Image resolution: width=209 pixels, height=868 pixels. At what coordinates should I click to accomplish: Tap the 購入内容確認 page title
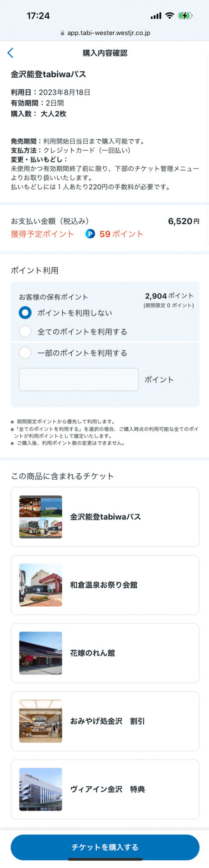click(105, 53)
